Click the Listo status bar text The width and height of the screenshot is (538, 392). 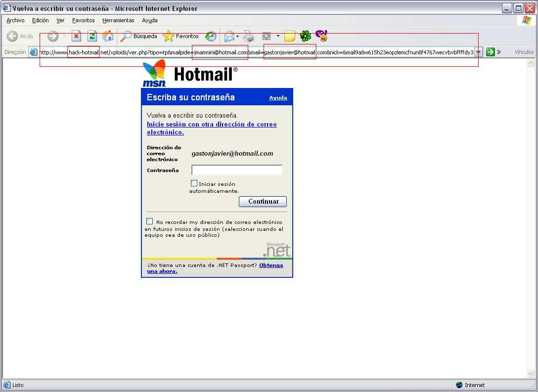pyautogui.click(x=18, y=385)
